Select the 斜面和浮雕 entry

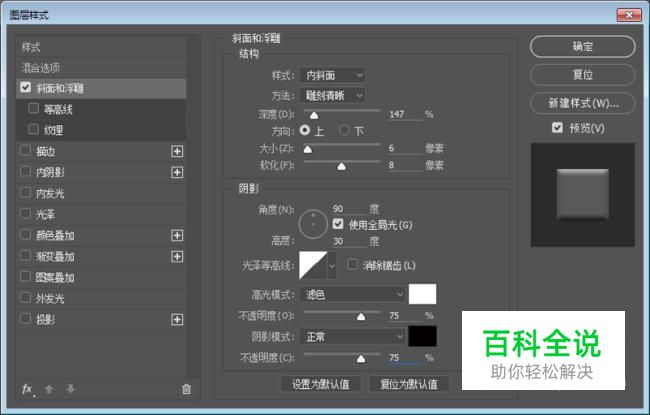coord(101,88)
